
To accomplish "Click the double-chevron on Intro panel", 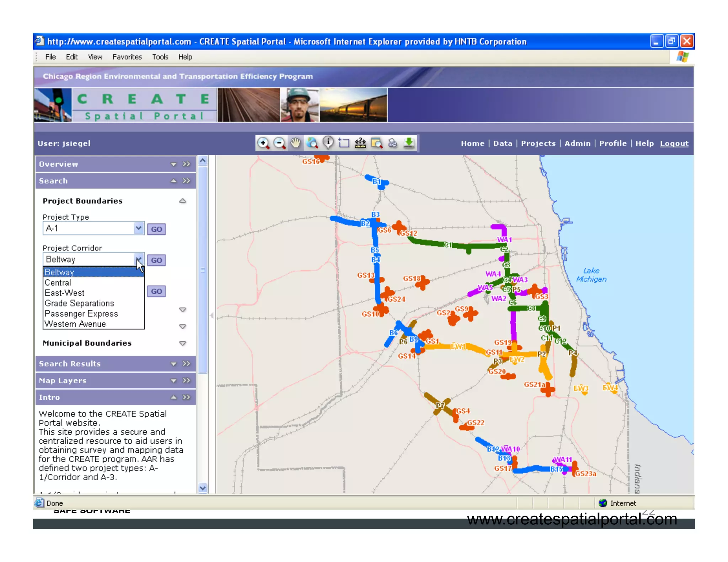I will point(186,397).
